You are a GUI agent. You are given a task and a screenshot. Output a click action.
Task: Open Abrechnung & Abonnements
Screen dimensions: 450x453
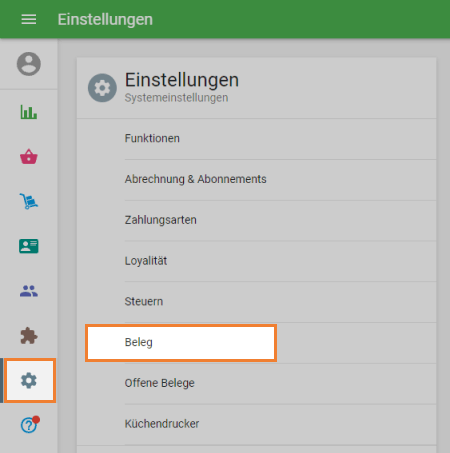[256, 180]
